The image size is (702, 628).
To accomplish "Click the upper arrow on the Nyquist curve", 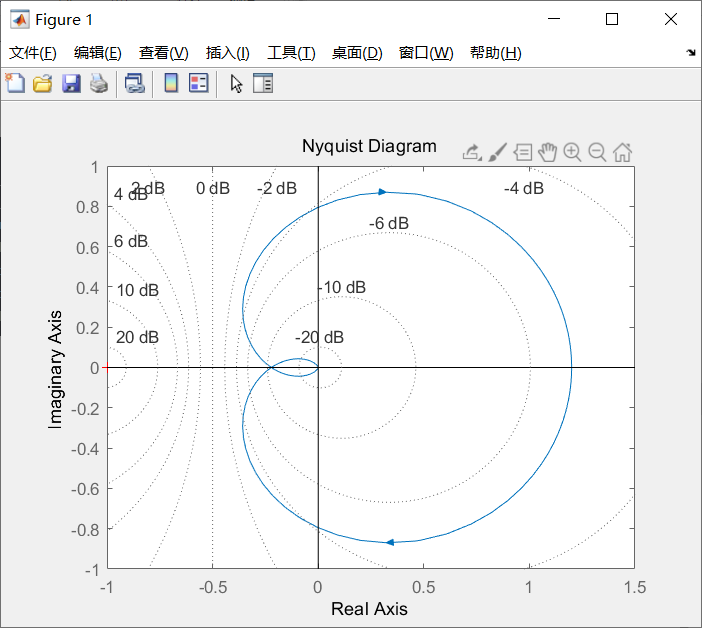I will 382,192.
